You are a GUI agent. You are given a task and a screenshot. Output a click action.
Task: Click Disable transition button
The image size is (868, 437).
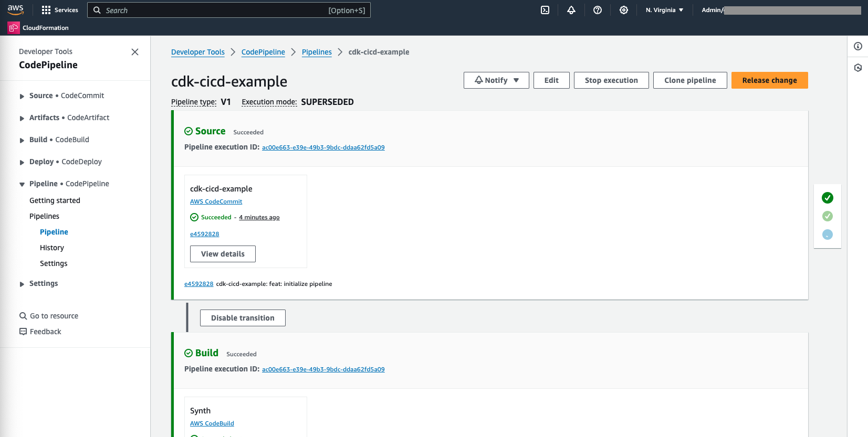tap(243, 318)
